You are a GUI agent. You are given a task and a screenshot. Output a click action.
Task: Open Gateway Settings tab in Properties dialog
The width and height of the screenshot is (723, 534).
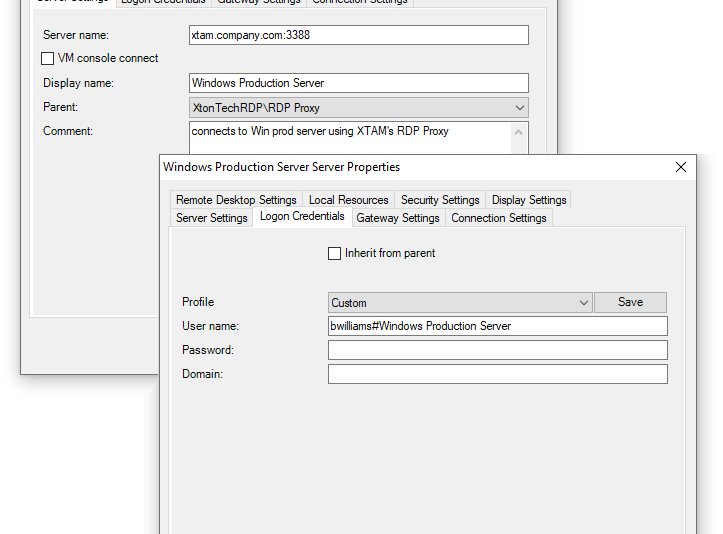pos(398,218)
